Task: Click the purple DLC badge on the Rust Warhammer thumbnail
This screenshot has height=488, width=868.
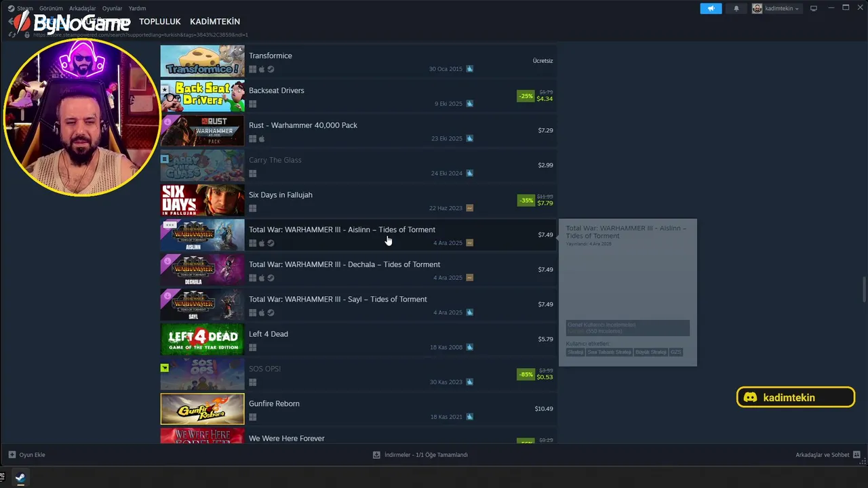Action: click(x=167, y=122)
